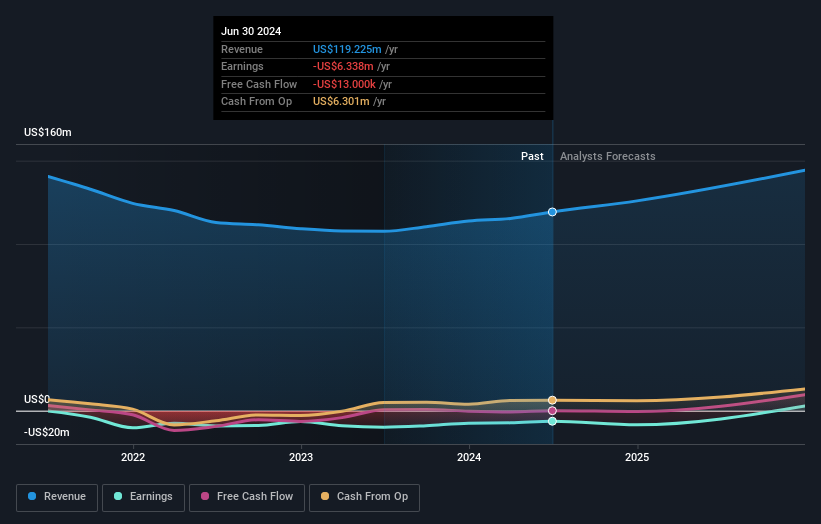Click the Earnings row label in tooltip
Viewport: 821px width, 524px height.
[x=242, y=66]
